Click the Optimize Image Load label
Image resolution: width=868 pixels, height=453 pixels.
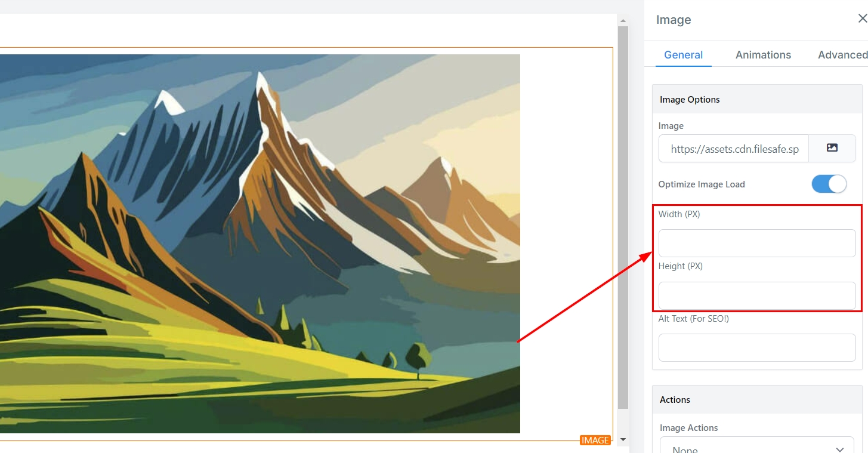(x=702, y=184)
